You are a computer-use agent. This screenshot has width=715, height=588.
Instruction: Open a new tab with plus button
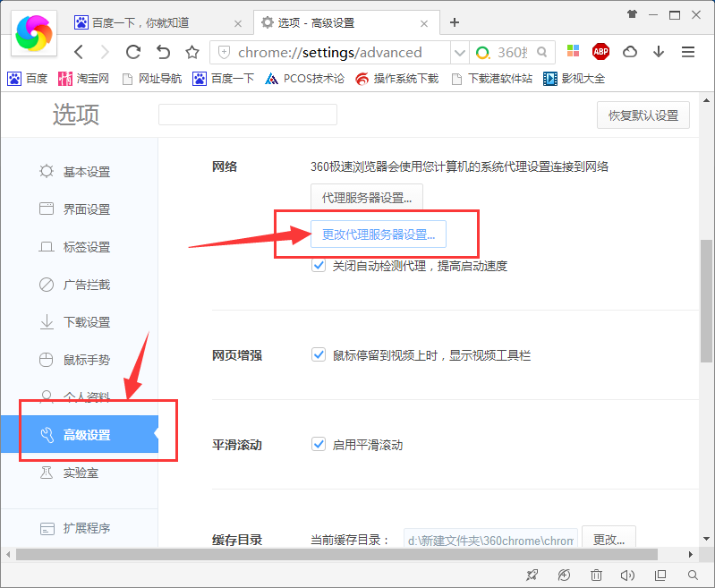tap(455, 22)
